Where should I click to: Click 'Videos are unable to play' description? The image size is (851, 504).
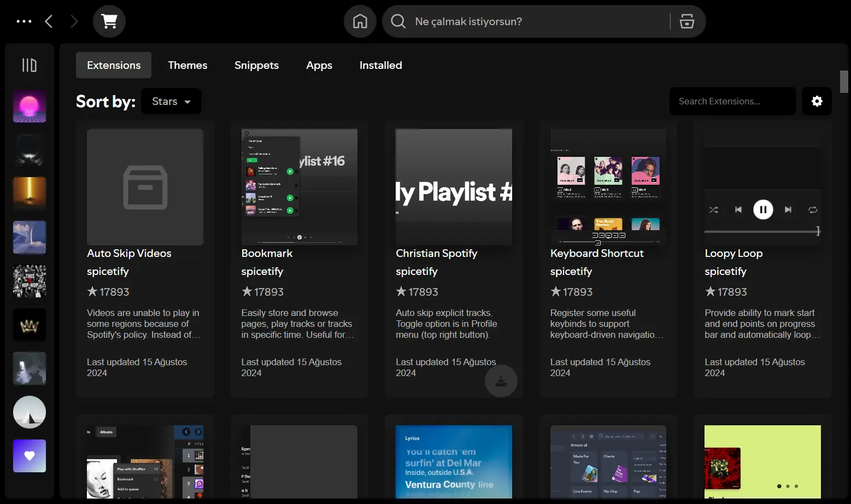pos(144,324)
